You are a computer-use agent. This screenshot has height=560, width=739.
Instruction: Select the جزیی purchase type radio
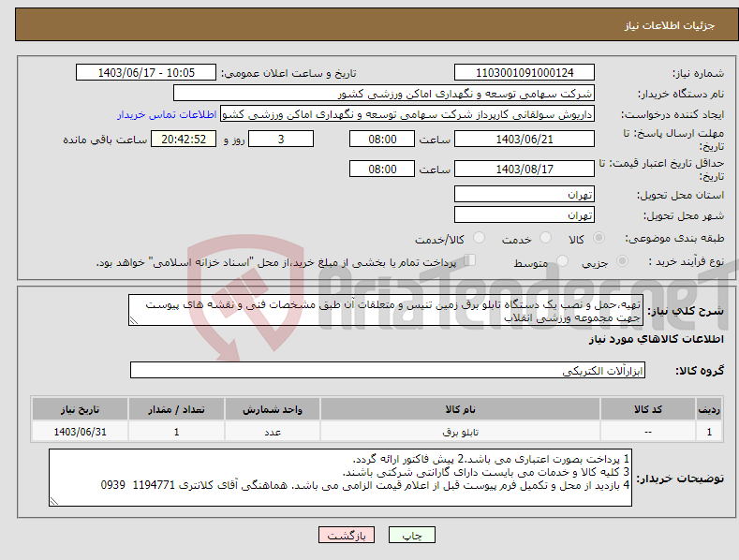pos(622,260)
